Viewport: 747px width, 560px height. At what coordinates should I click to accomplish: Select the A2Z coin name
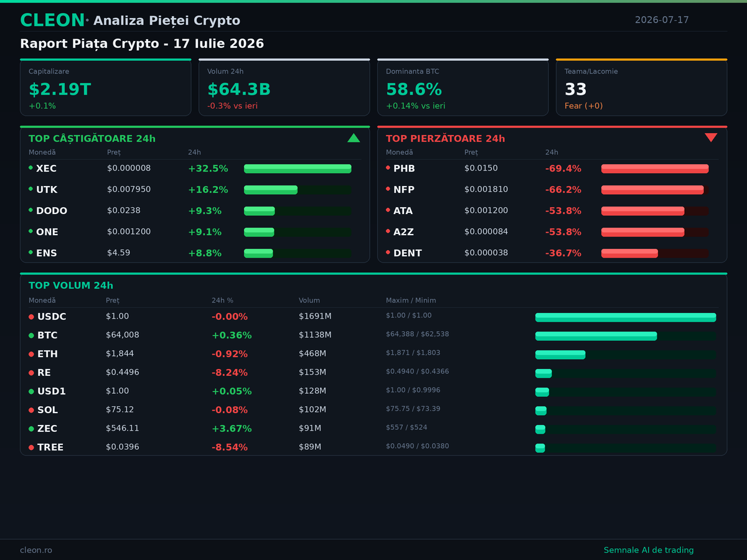(x=404, y=232)
